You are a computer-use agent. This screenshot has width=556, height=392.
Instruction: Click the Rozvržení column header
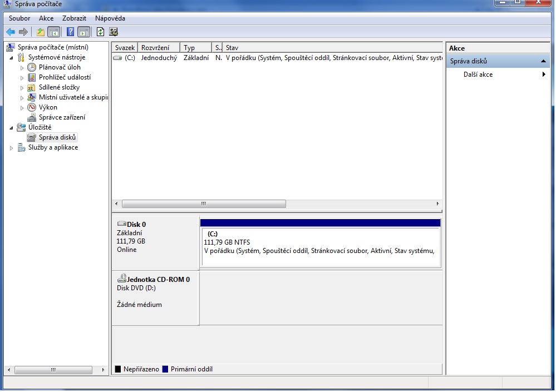coord(159,48)
